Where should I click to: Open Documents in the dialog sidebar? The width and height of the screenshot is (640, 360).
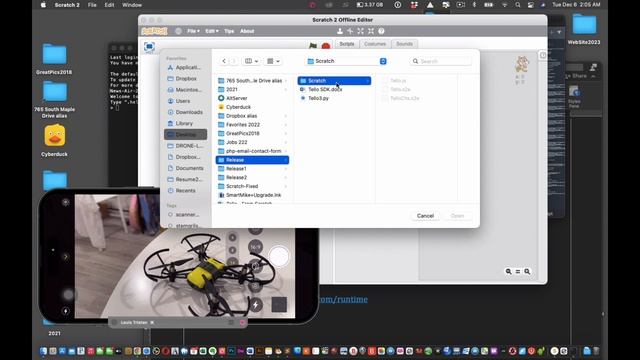[x=186, y=168]
